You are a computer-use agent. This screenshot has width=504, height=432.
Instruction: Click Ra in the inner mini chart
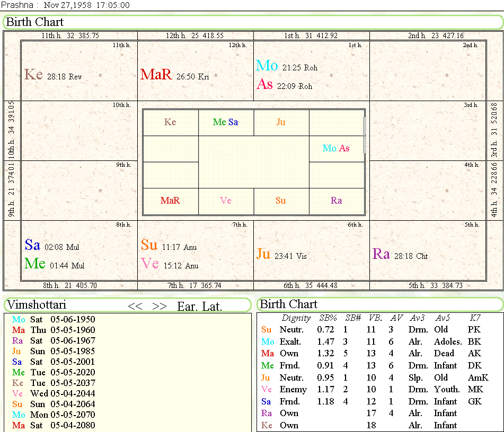pyautogui.click(x=336, y=201)
